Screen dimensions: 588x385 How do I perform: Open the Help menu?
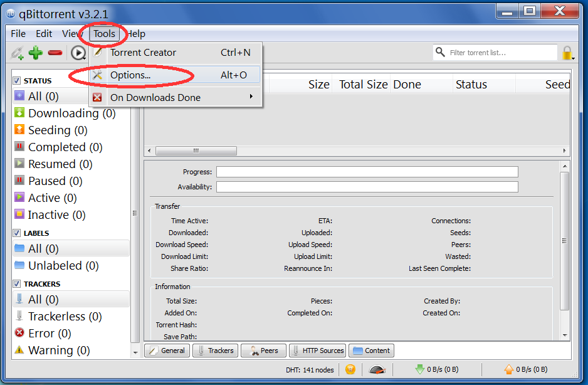click(x=136, y=34)
